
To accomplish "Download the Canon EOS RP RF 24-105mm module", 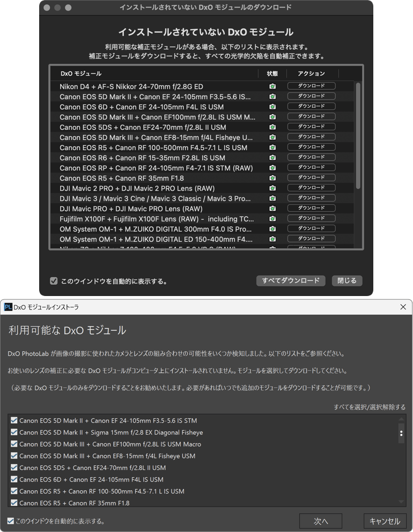I will [x=311, y=167].
